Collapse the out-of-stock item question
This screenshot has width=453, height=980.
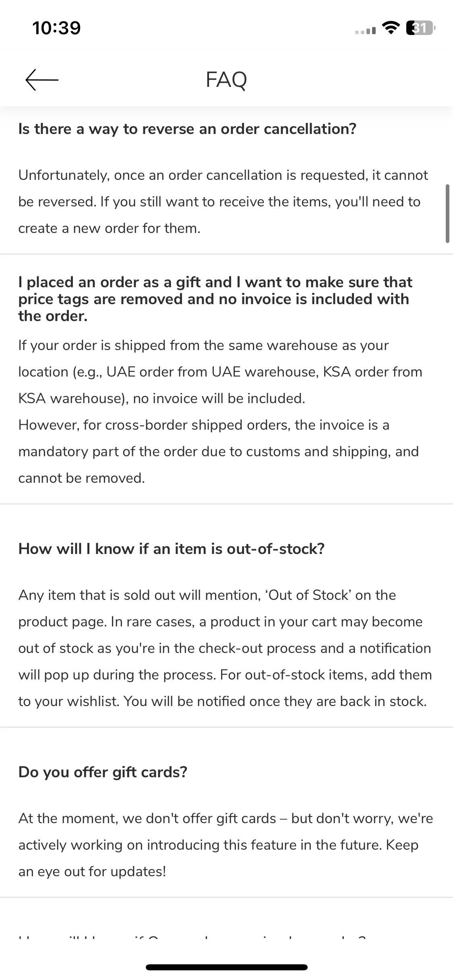point(172,549)
